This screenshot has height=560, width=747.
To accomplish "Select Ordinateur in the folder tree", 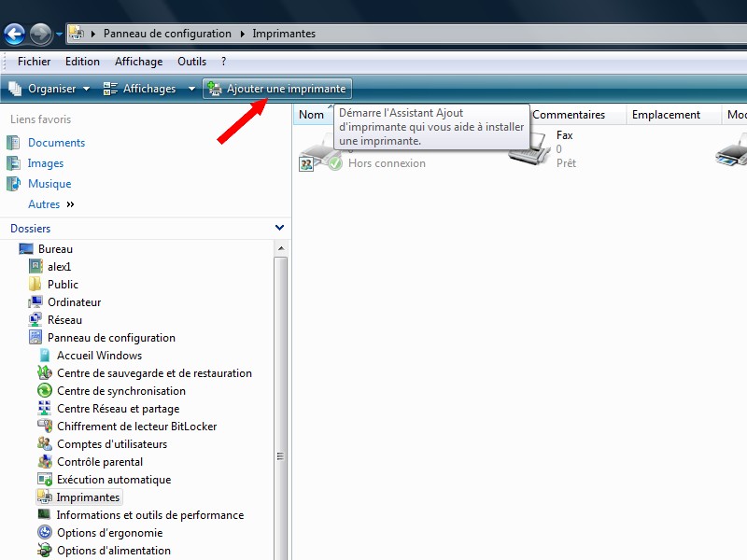I will [x=74, y=302].
